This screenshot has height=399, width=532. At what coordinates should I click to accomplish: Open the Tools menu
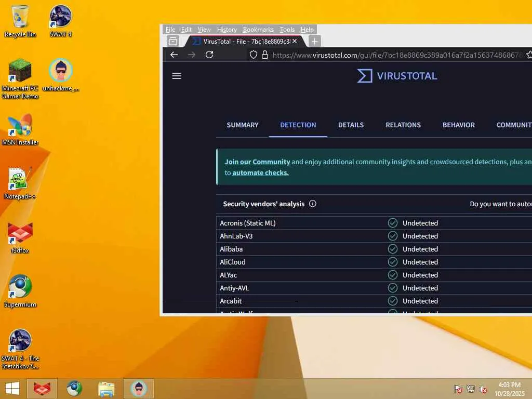(x=287, y=30)
